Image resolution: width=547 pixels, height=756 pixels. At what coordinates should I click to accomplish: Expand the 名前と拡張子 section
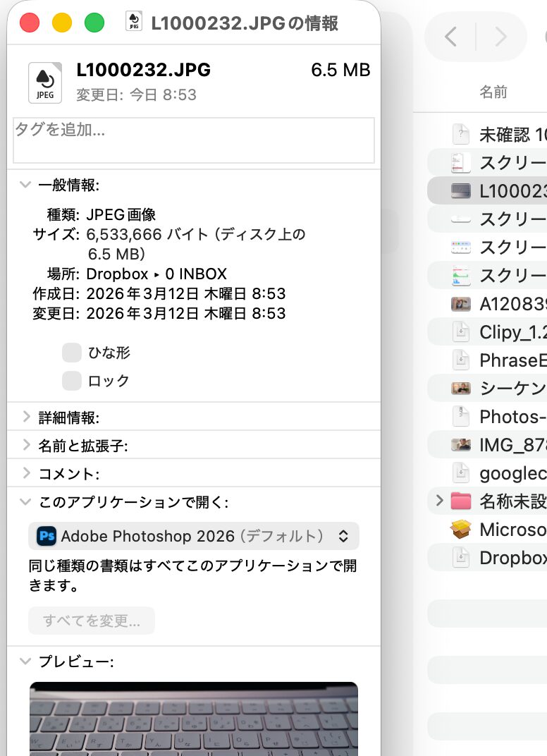(25, 446)
